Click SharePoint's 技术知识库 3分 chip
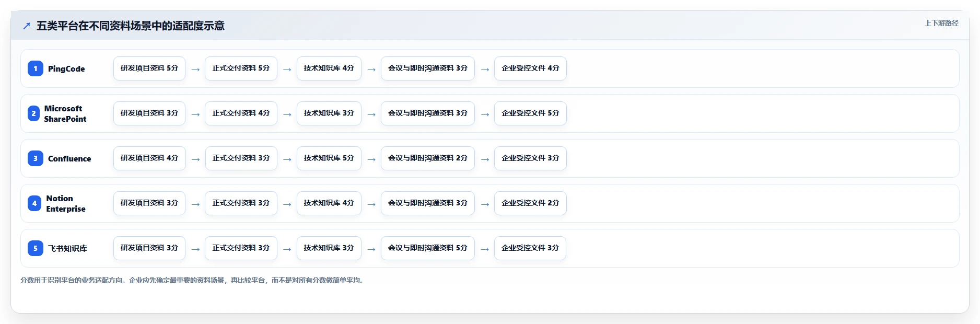Image resolution: width=980 pixels, height=324 pixels. point(329,113)
